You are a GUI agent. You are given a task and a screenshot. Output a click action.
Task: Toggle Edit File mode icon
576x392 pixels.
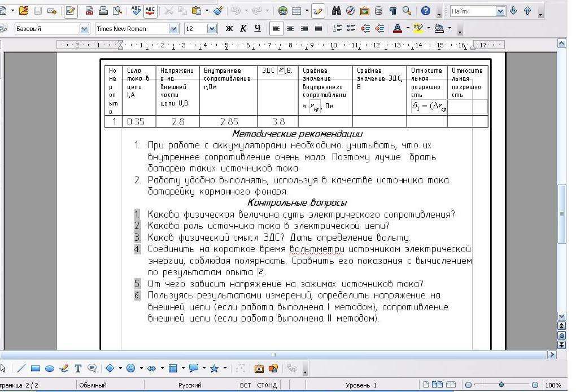(71, 11)
